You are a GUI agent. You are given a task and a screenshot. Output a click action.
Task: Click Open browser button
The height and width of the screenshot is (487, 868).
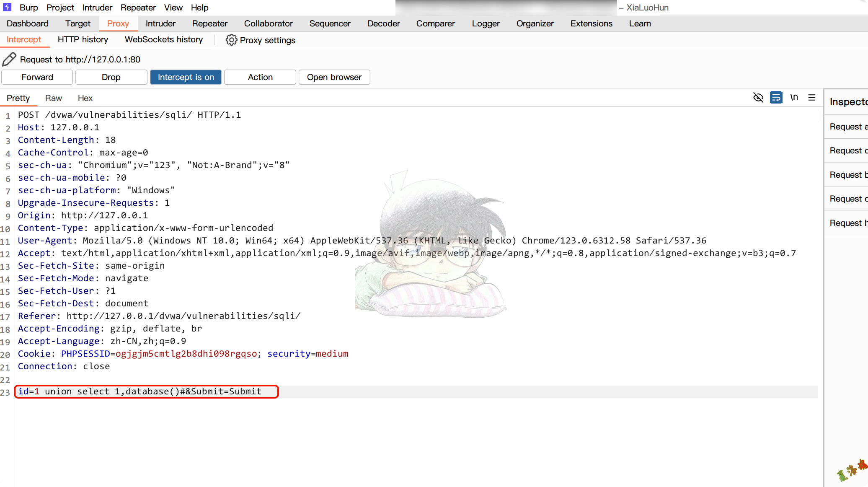tap(334, 77)
